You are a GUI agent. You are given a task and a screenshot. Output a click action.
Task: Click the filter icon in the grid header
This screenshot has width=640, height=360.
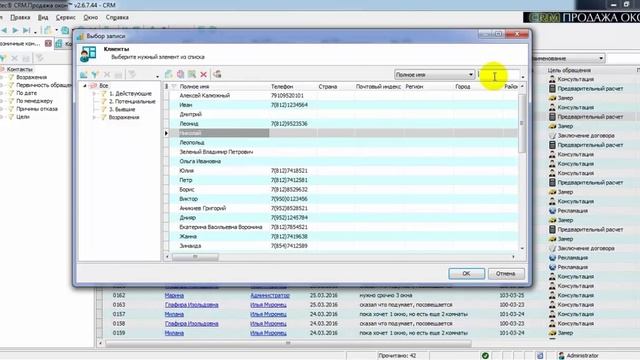click(x=174, y=87)
